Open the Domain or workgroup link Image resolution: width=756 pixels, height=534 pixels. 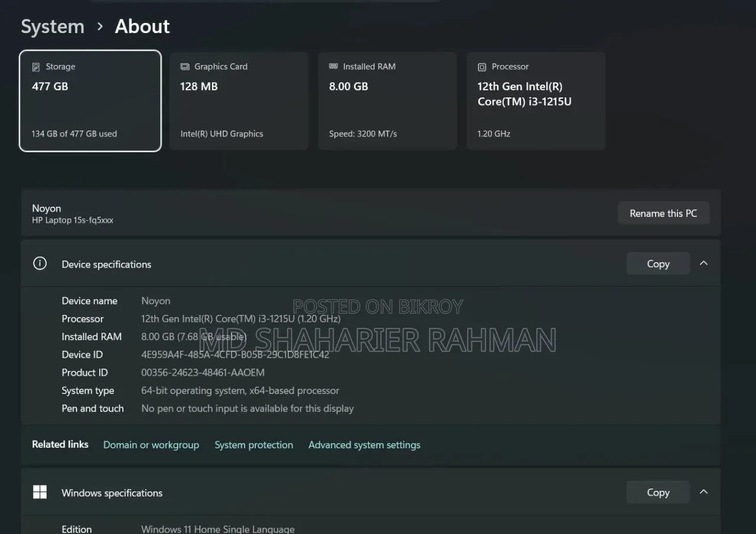tap(151, 445)
